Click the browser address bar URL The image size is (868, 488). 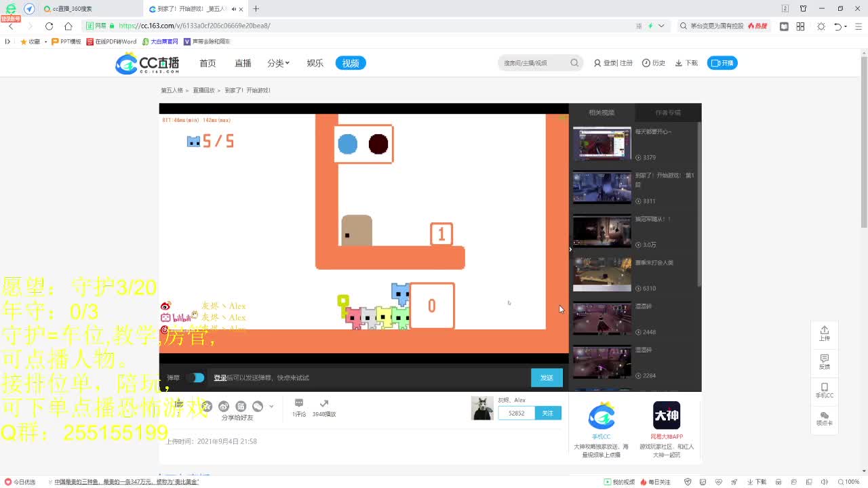tap(194, 26)
